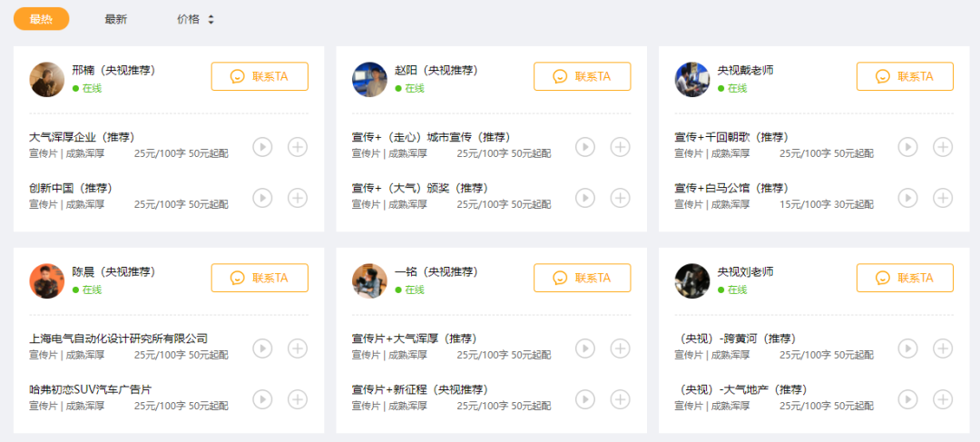Switch to the 最新 tab

[115, 19]
